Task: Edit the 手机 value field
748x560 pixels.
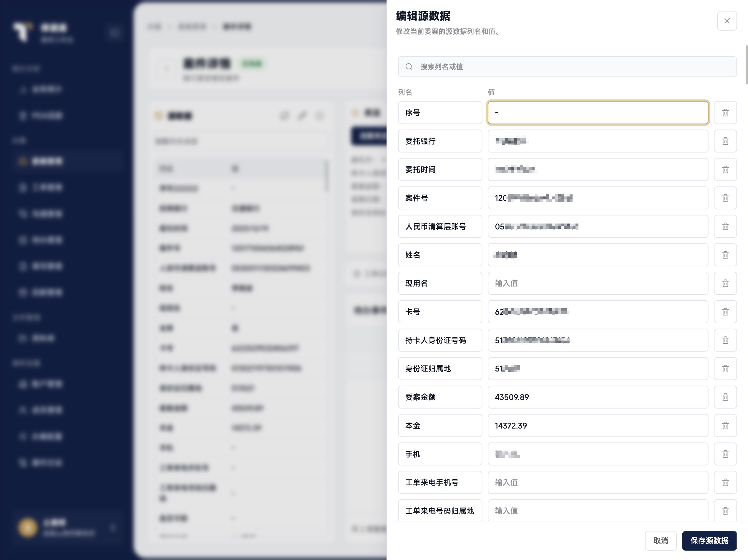Action: point(598,454)
